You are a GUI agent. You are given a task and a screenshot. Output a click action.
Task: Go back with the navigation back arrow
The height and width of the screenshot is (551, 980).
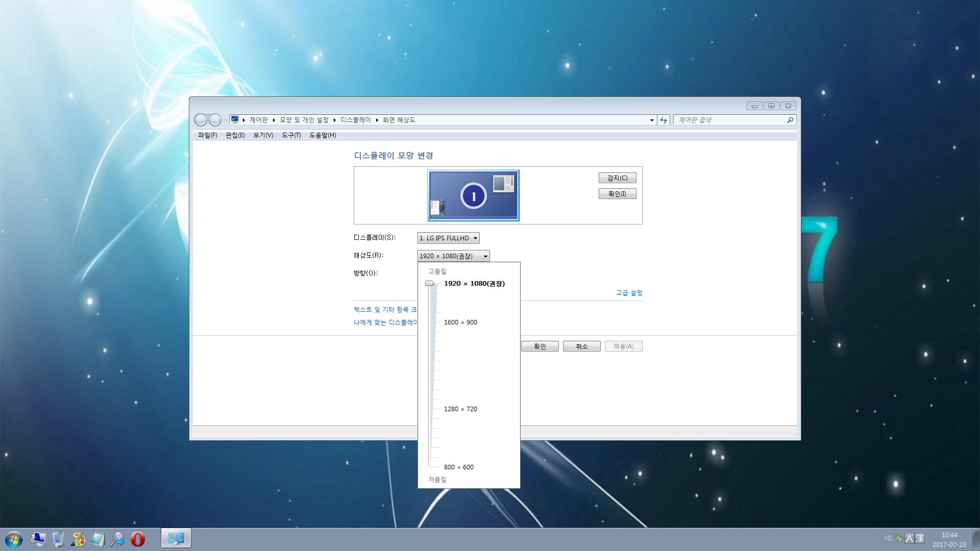(201, 120)
